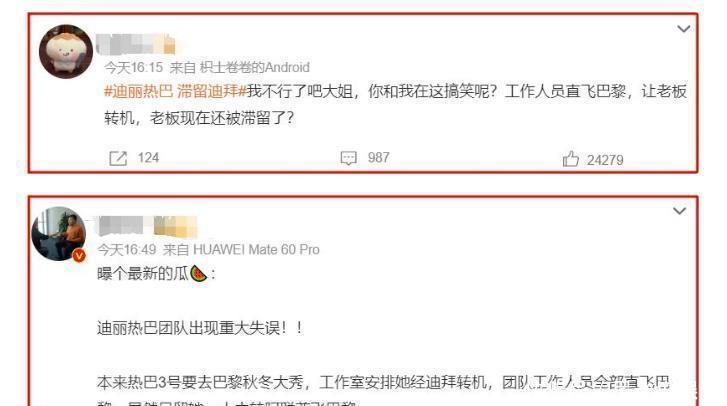Open the second post's blurred username
Viewport: 727px width, 406px height.
(x=147, y=226)
